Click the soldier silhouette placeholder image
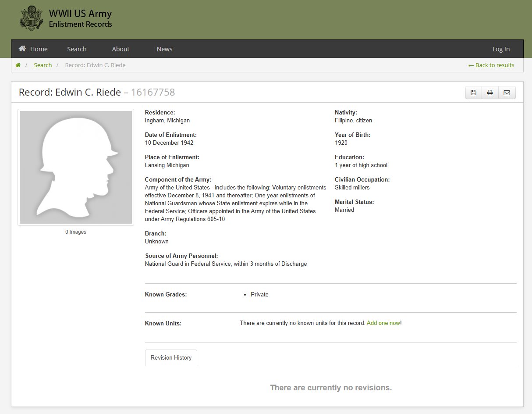This screenshot has height=414, width=532. [x=76, y=167]
